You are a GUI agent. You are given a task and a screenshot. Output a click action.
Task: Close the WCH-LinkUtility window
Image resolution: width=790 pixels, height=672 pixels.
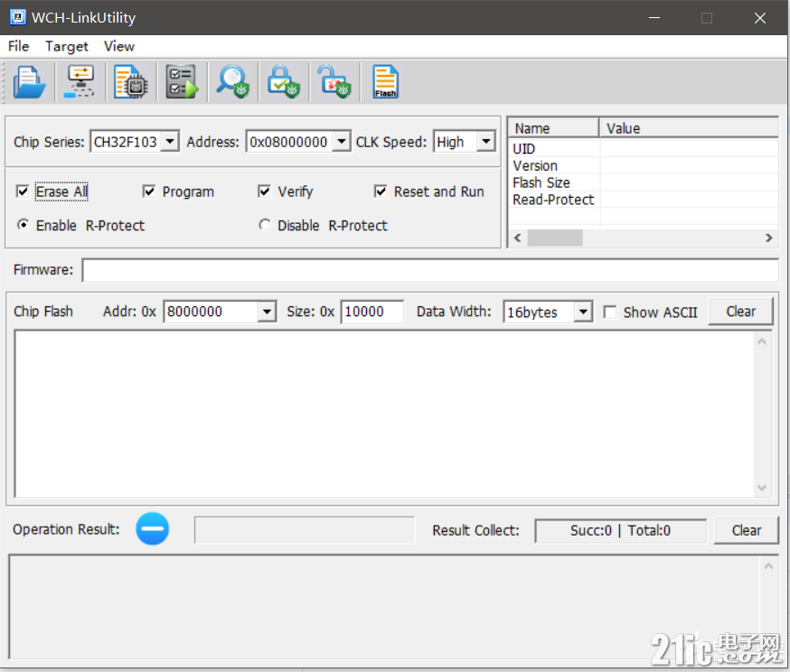coord(760,18)
